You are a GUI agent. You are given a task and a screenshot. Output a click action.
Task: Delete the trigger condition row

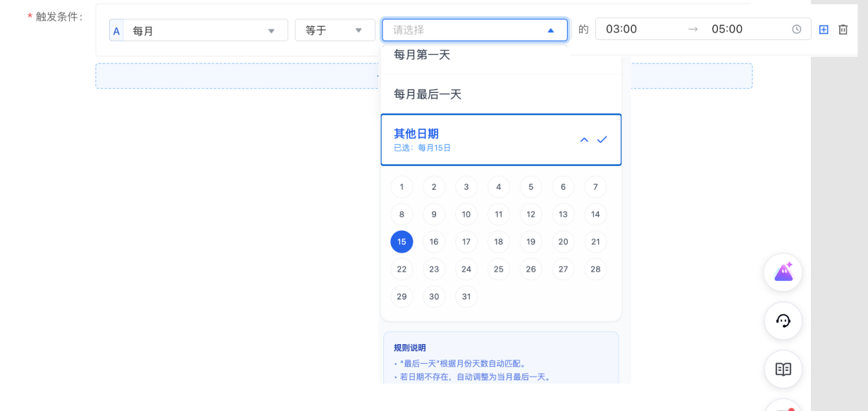(843, 30)
